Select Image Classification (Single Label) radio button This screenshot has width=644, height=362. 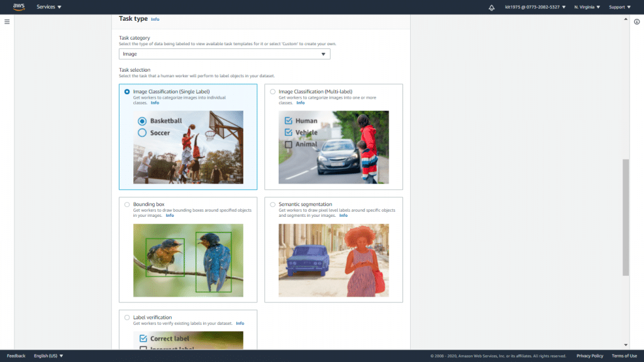(127, 92)
